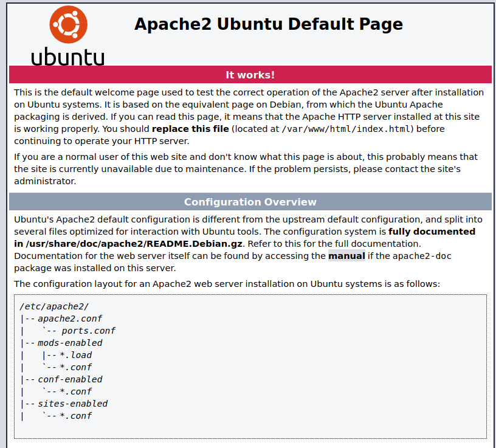Image resolution: width=496 pixels, height=448 pixels.
Task: Click the orange Ubuntu circle logo
Action: (x=68, y=24)
